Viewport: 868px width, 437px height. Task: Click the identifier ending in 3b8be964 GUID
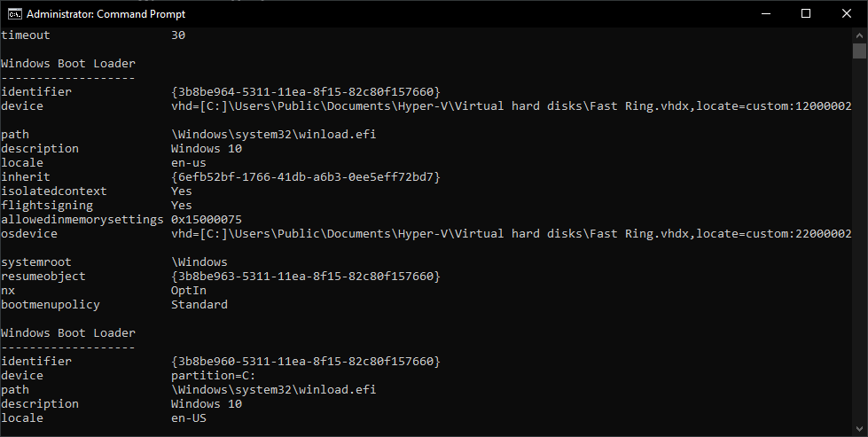[306, 92]
